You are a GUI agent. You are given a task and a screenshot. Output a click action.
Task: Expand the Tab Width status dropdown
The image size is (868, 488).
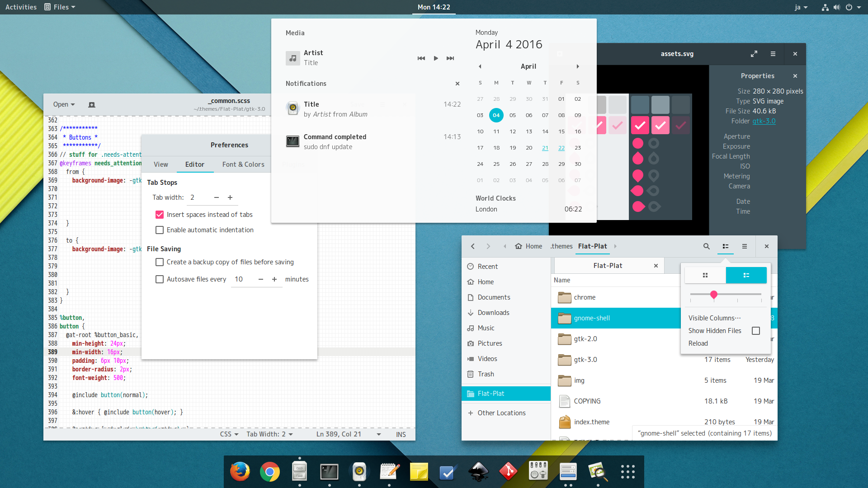[x=269, y=434]
